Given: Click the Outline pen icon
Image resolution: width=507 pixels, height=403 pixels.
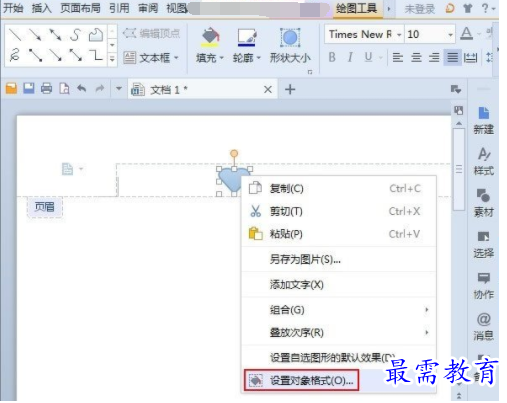Looking at the screenshot, I should pyautogui.click(x=247, y=37).
